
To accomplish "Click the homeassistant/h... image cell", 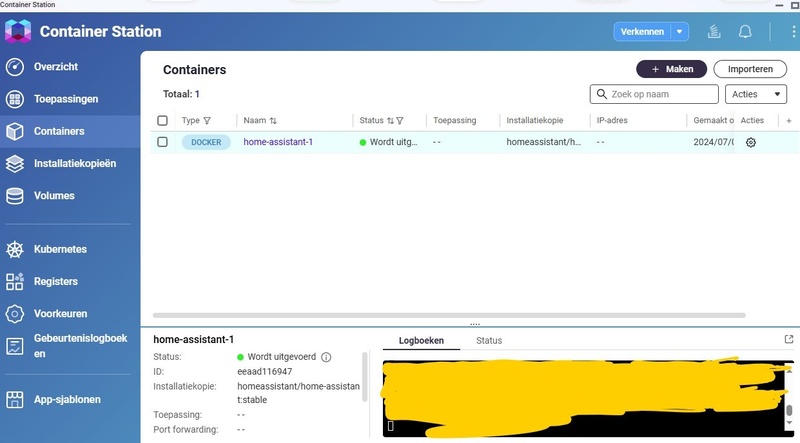I will pos(543,142).
